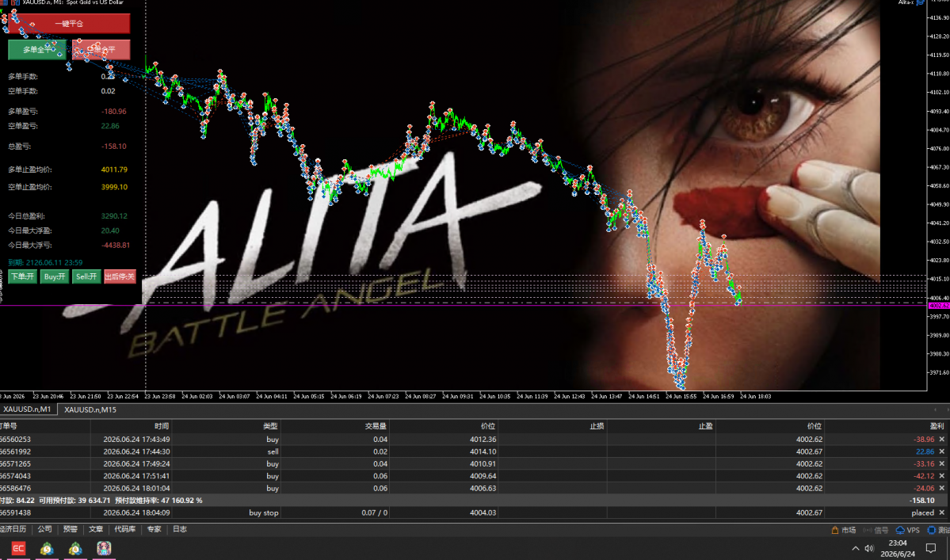Close the sell order 66561992 via X
Screen dimensions: 950x560
(941, 451)
